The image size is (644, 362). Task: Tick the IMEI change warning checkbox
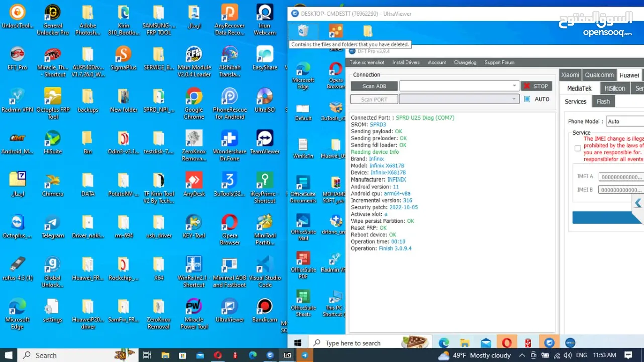click(x=578, y=148)
